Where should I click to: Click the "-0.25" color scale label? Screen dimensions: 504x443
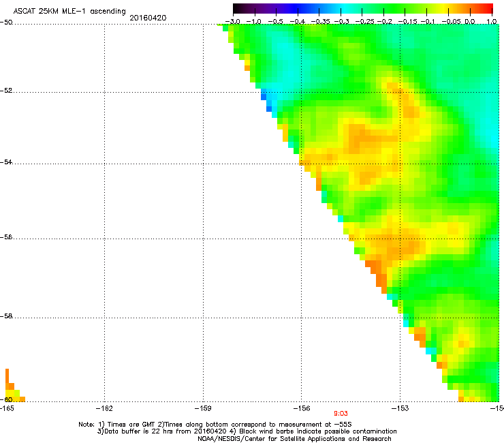pyautogui.click(x=364, y=22)
